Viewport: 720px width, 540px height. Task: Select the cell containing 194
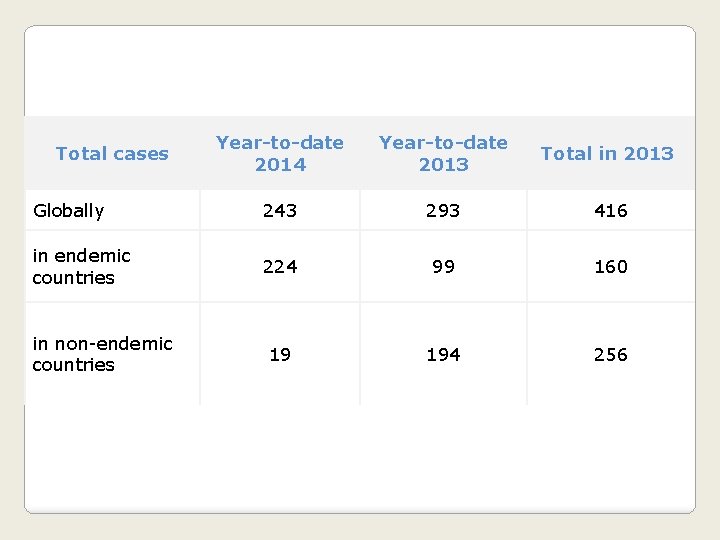(443, 354)
